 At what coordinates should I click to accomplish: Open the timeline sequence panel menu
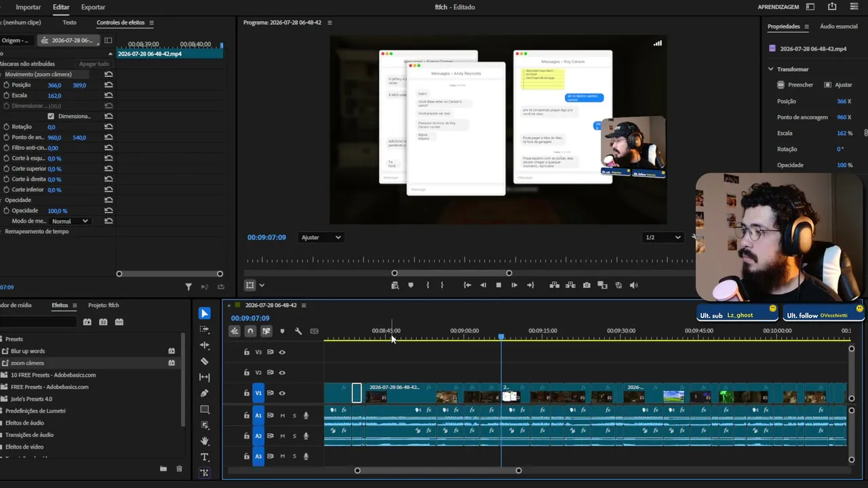304,305
